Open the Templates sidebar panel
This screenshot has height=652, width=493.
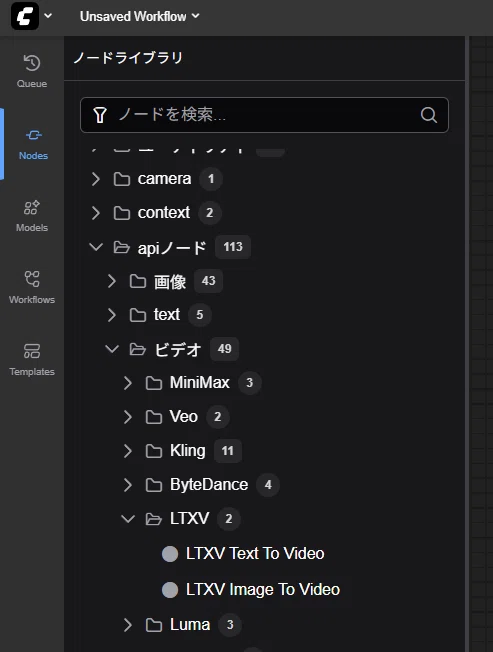pyautogui.click(x=32, y=360)
